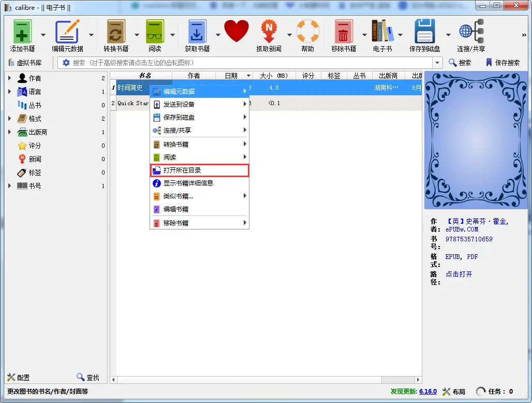Click the 连接/共享 globe icon in toolbar
Screen dimensions: 532x403
pyautogui.click(x=471, y=31)
